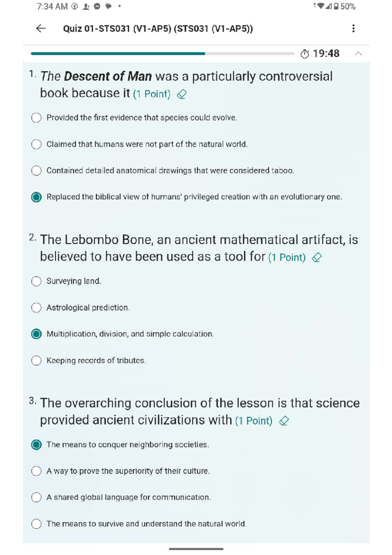Viewport: 392px width, 555px height.
Task: Choose "A shared global language" answer
Action: (36, 497)
